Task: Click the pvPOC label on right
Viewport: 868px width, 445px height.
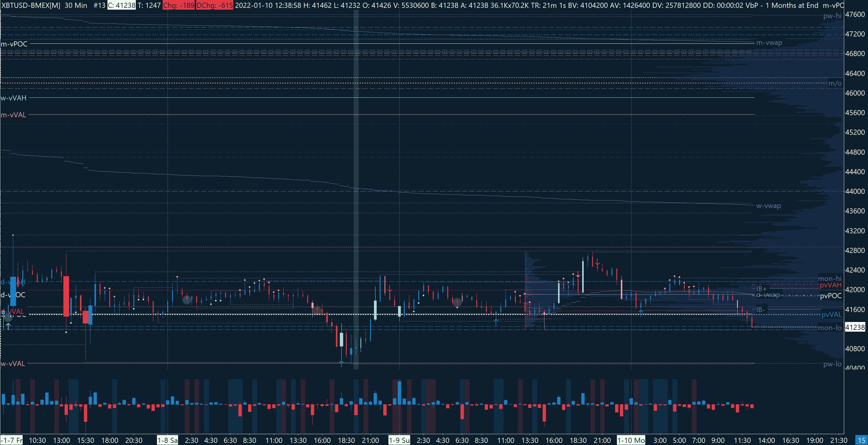Action: [831, 296]
